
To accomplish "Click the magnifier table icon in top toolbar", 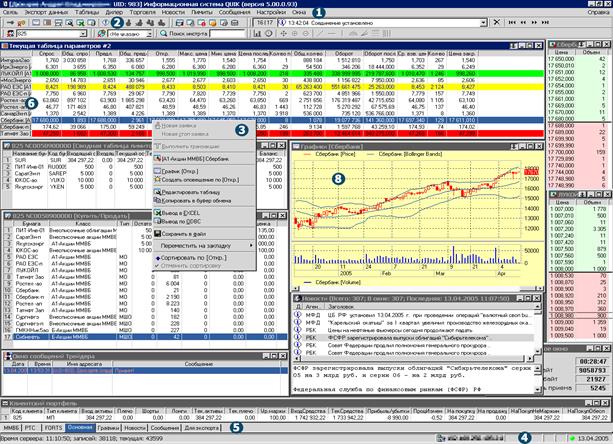I will click(x=69, y=23).
